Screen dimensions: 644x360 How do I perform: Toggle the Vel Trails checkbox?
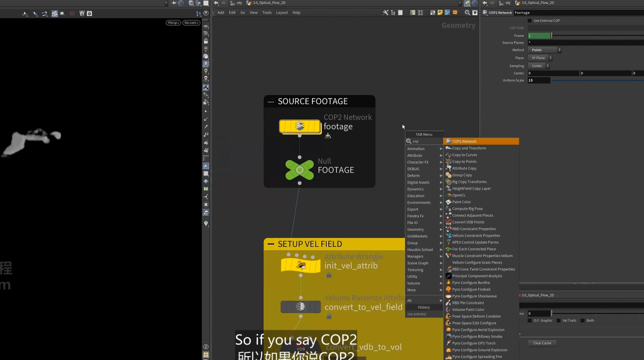click(558, 320)
